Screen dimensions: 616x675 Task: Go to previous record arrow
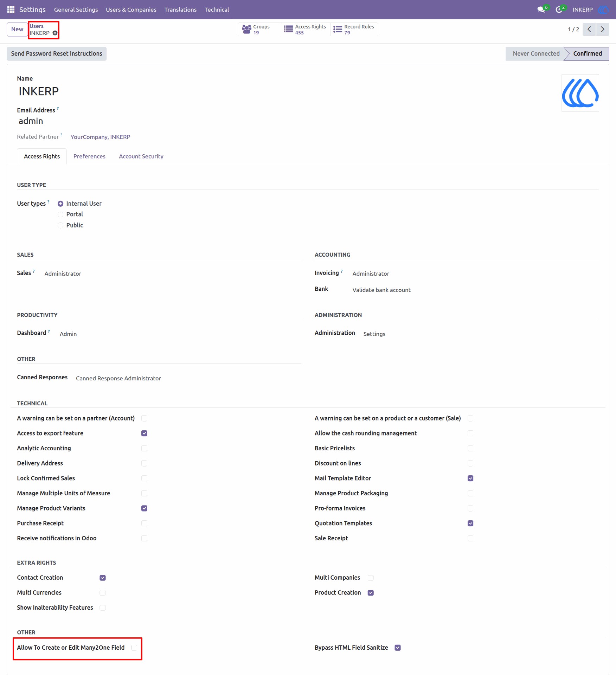pos(589,30)
